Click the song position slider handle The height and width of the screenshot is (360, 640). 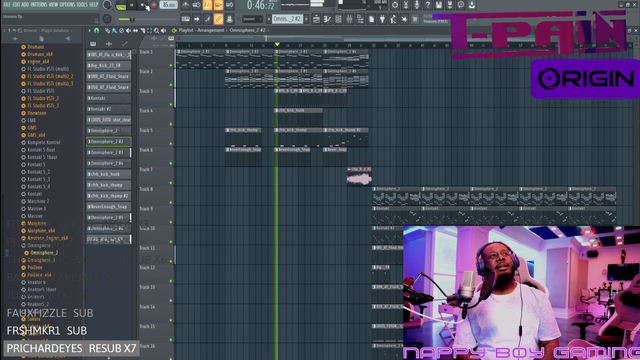click(132, 19)
